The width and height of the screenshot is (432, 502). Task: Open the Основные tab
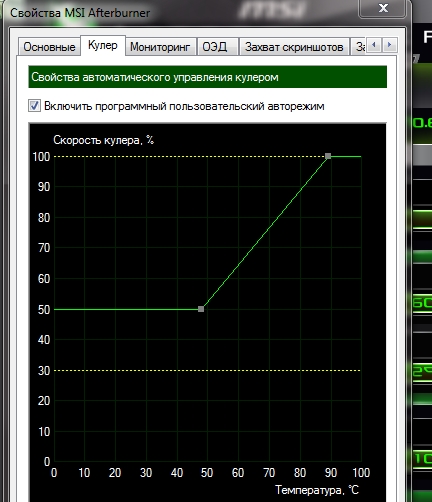click(49, 47)
